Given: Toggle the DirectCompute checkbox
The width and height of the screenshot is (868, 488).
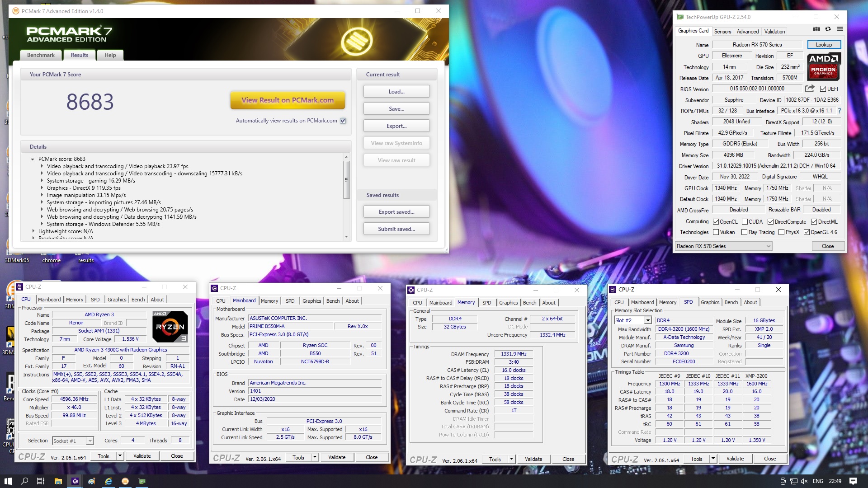Looking at the screenshot, I should click(x=770, y=222).
